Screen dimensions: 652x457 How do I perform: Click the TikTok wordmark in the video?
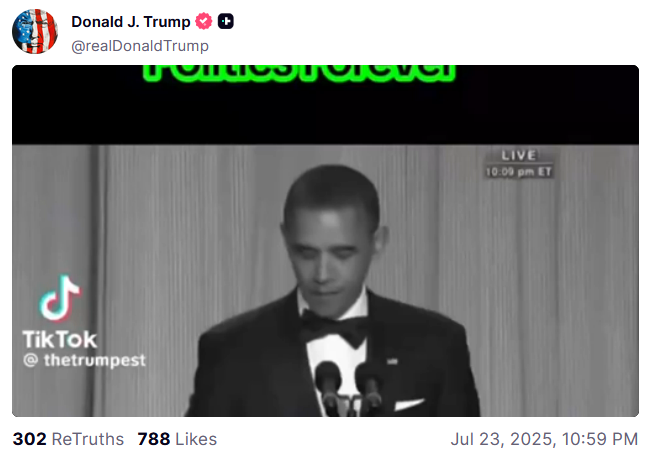[x=60, y=339]
